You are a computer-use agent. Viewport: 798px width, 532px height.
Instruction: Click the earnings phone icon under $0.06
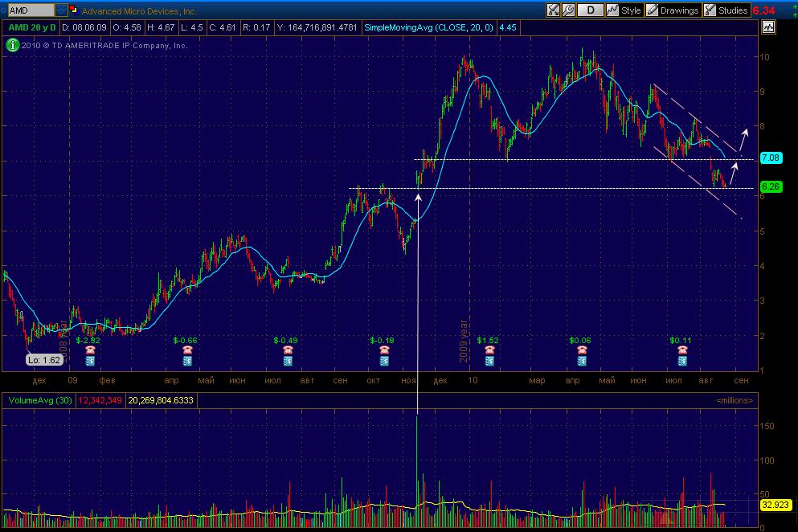582,350
